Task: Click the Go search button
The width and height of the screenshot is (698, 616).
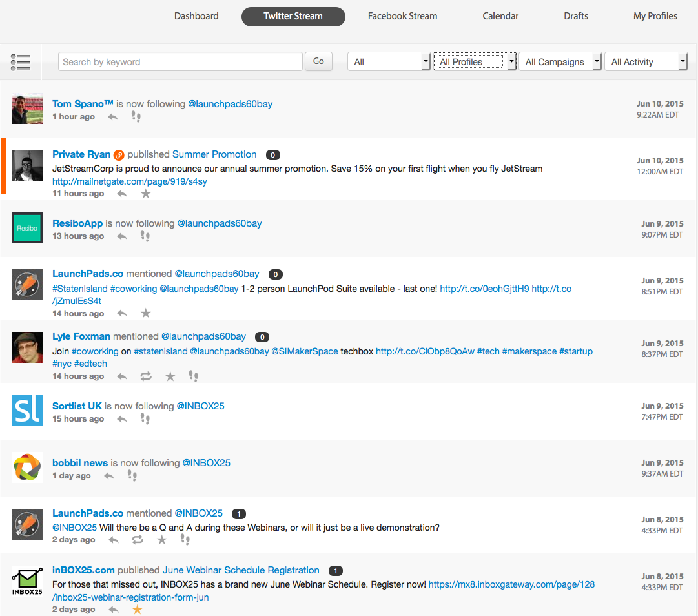Action: point(318,61)
